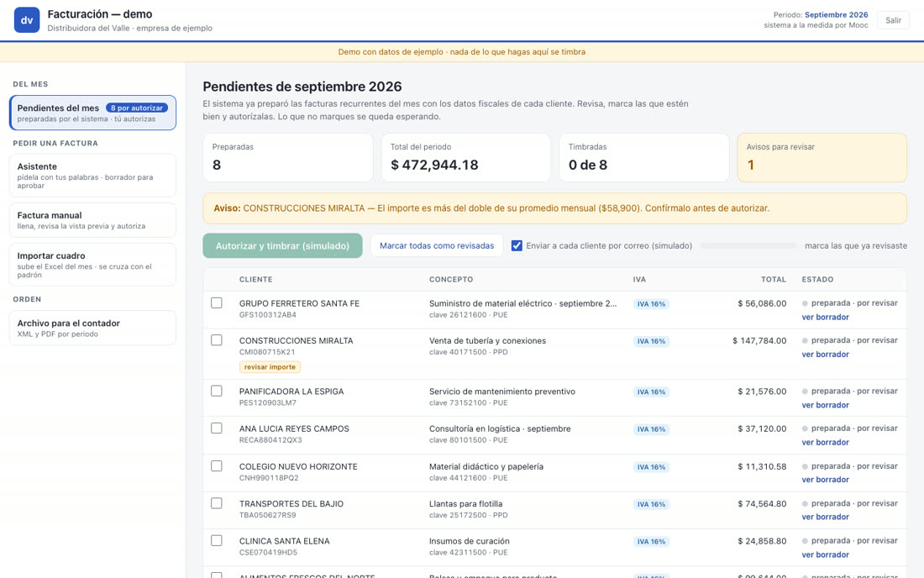
Task: Open ver borrador for Construcciones Miralta
Action: (825, 354)
